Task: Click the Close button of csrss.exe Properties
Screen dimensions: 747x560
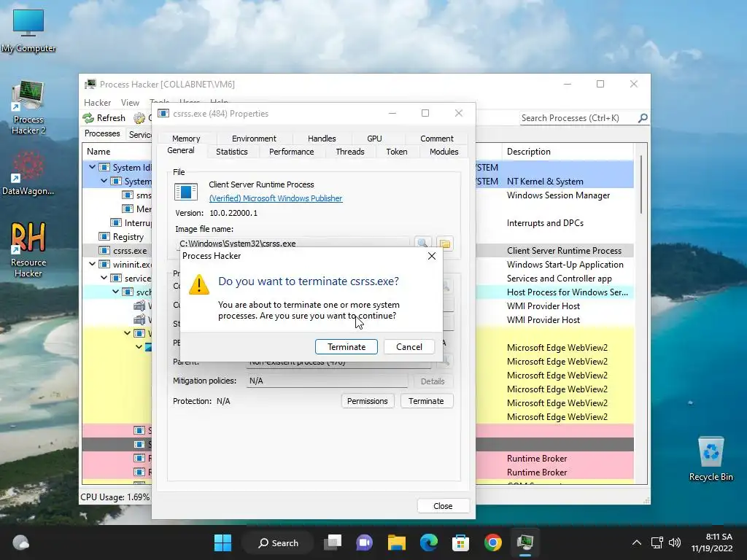Action: pyautogui.click(x=443, y=506)
